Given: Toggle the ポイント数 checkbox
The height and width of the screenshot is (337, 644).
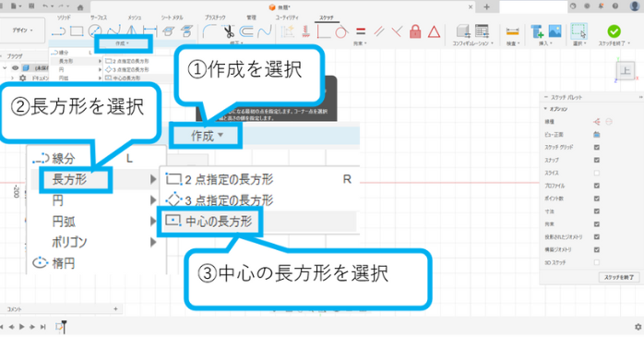Looking at the screenshot, I should [597, 199].
